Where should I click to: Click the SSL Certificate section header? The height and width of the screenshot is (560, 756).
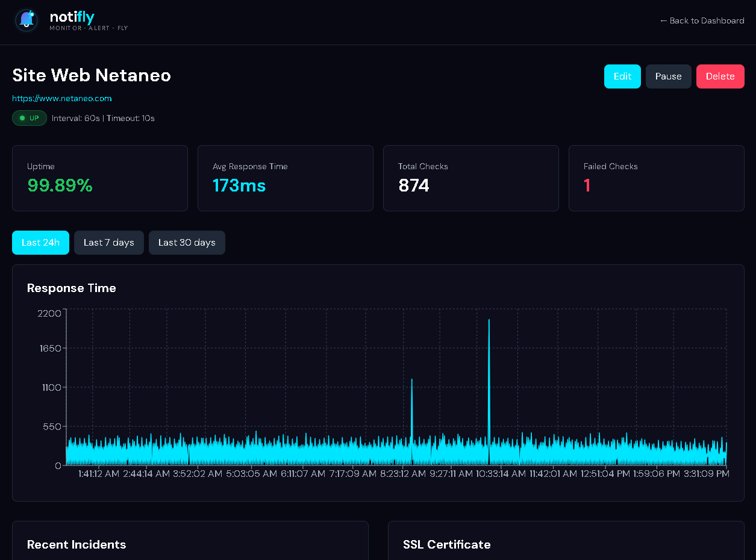[x=446, y=544]
